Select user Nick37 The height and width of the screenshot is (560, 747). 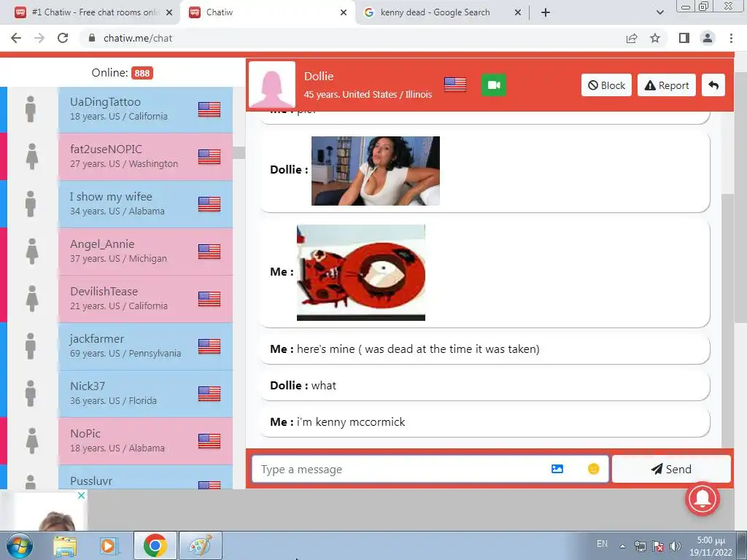[145, 393]
